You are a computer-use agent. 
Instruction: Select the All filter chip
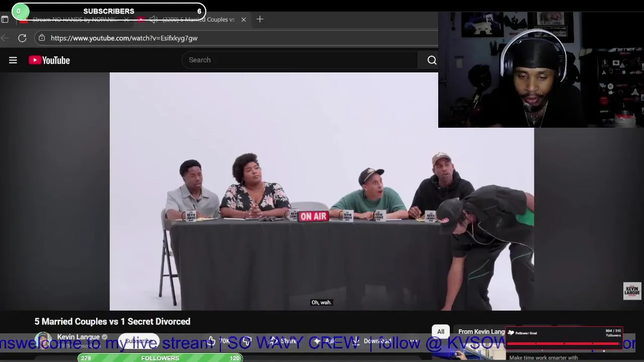(441, 332)
